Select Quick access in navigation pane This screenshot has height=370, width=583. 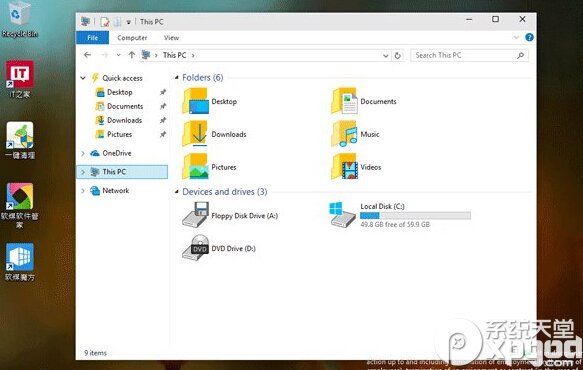pyautogui.click(x=122, y=78)
